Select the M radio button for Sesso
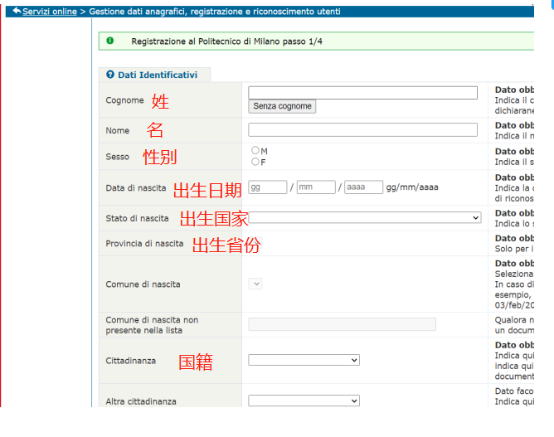Viewport: 554px width, 437px height. pyautogui.click(x=255, y=150)
